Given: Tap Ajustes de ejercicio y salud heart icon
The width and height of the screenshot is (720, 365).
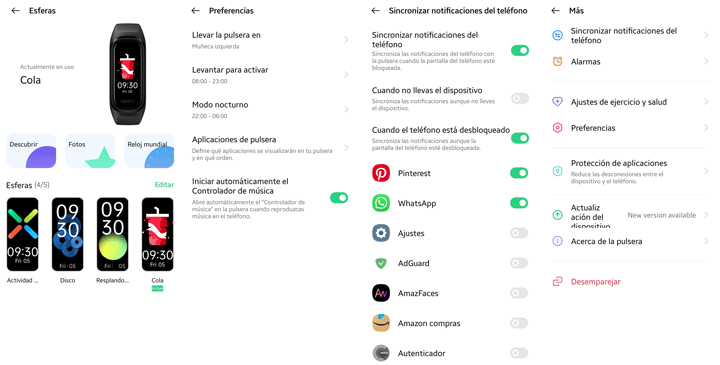Looking at the screenshot, I should coord(557,102).
